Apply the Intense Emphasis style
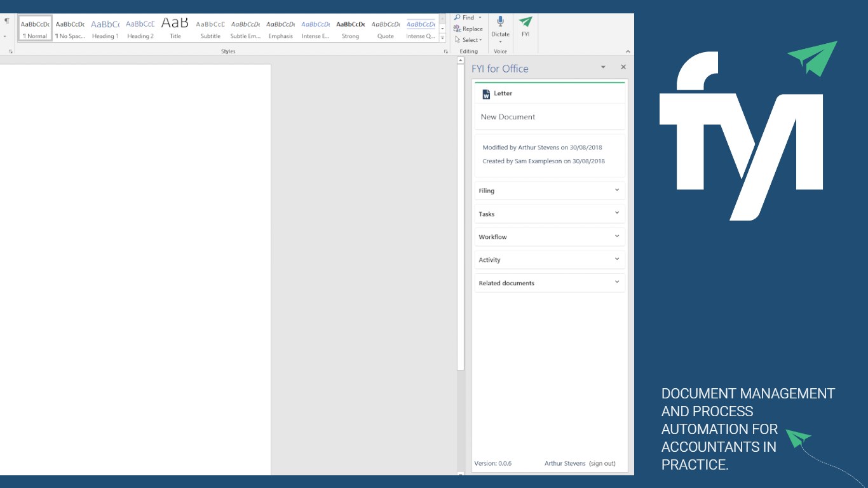This screenshot has width=868, height=488. pos(315,29)
